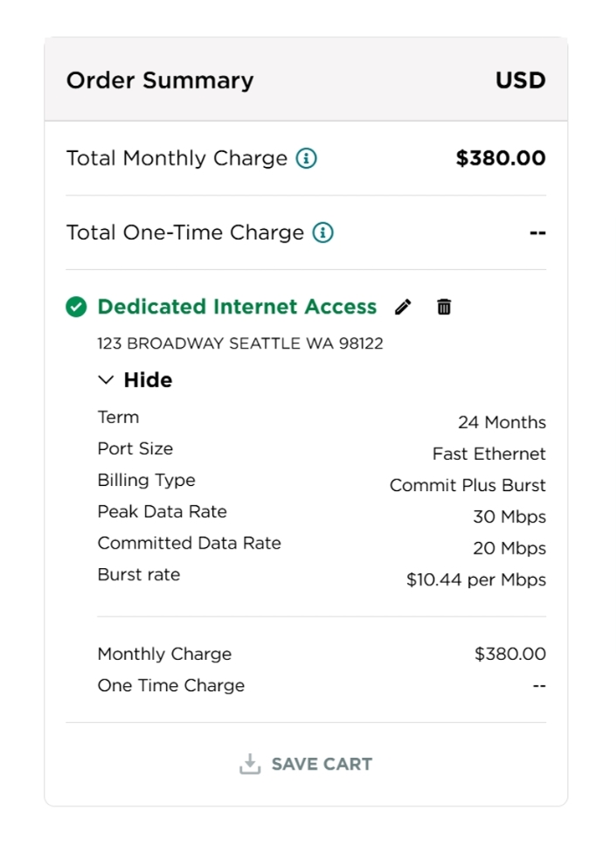Delete Dedicated Internet Access using trash icon

[444, 307]
